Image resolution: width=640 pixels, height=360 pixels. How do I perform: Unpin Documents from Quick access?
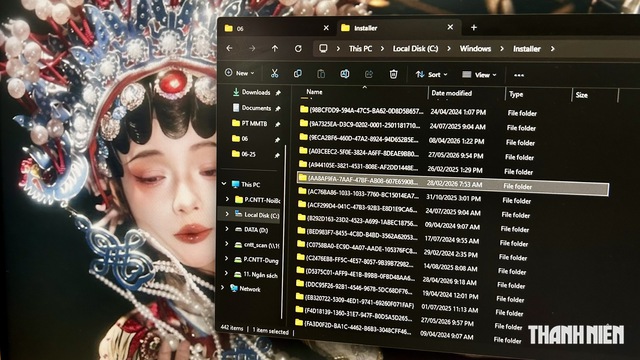pyautogui.click(x=278, y=109)
